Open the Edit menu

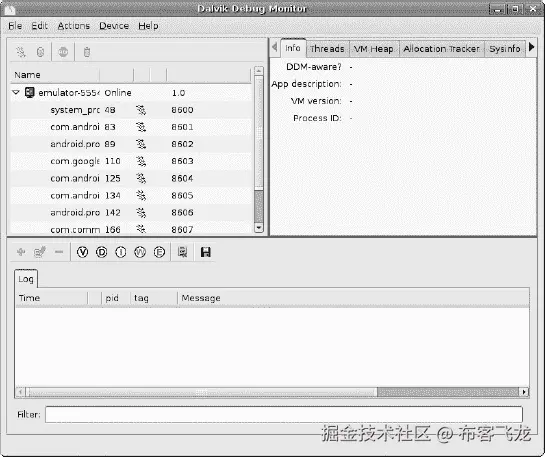pyautogui.click(x=39, y=26)
